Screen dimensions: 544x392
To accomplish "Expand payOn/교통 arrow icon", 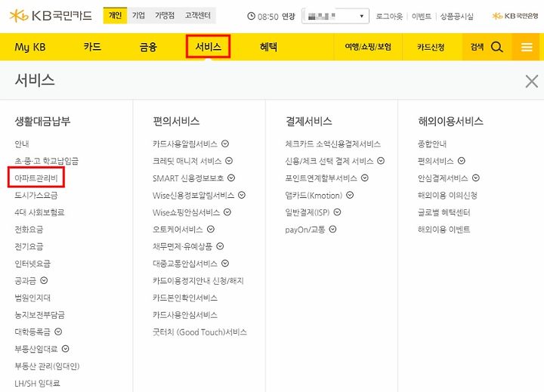I will pyautogui.click(x=332, y=229).
